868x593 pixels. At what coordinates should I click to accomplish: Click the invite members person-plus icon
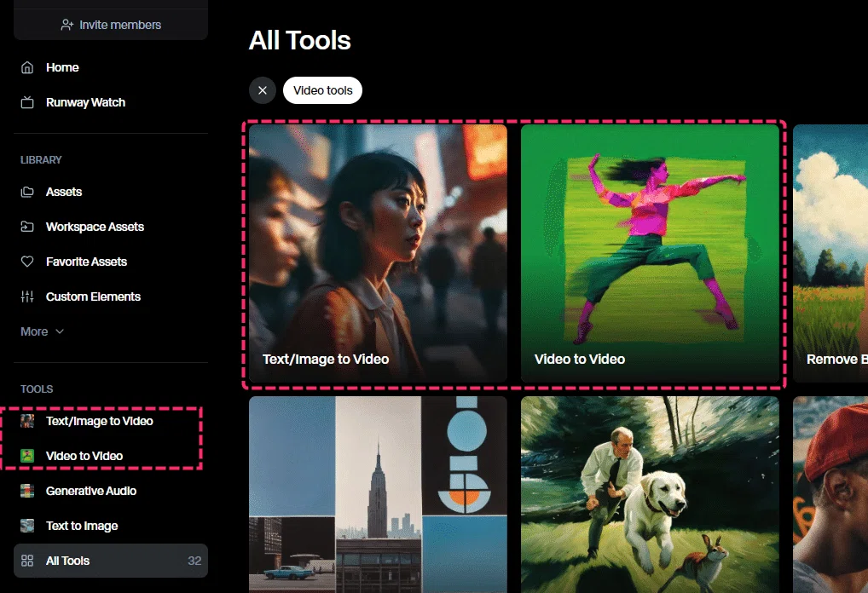coord(67,25)
